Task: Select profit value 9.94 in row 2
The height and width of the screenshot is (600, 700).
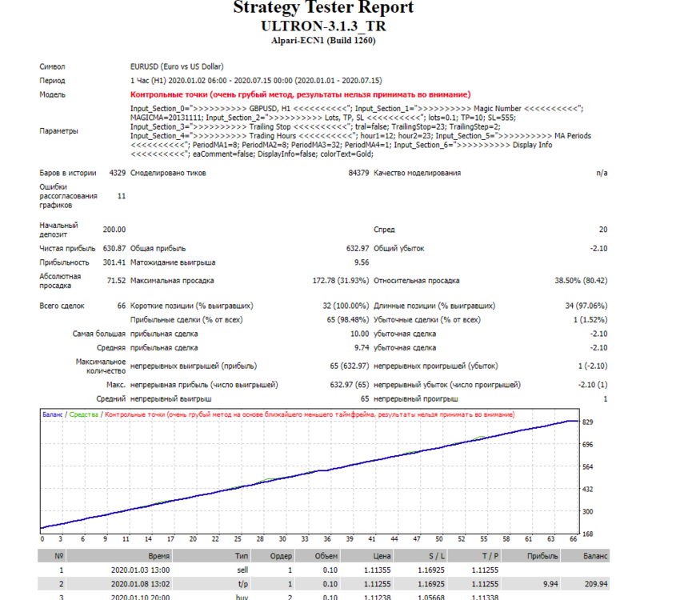Action: 550,584
